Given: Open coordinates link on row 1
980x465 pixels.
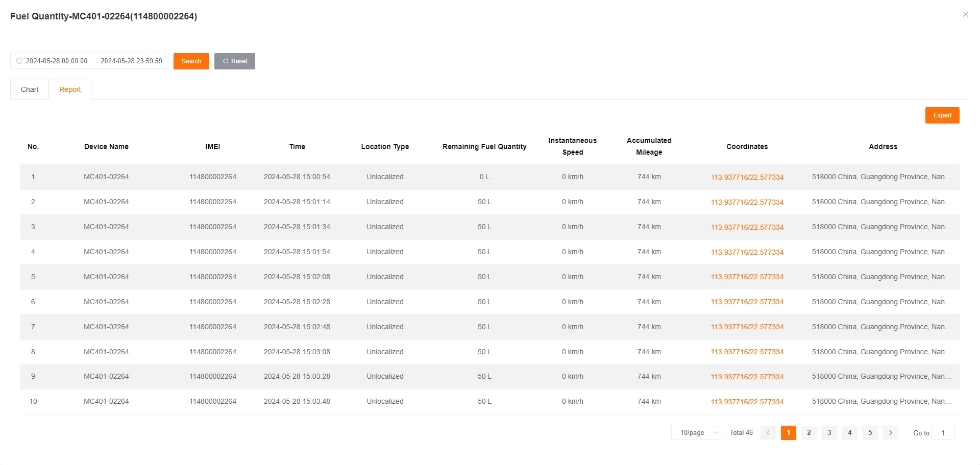Looking at the screenshot, I should point(747,177).
